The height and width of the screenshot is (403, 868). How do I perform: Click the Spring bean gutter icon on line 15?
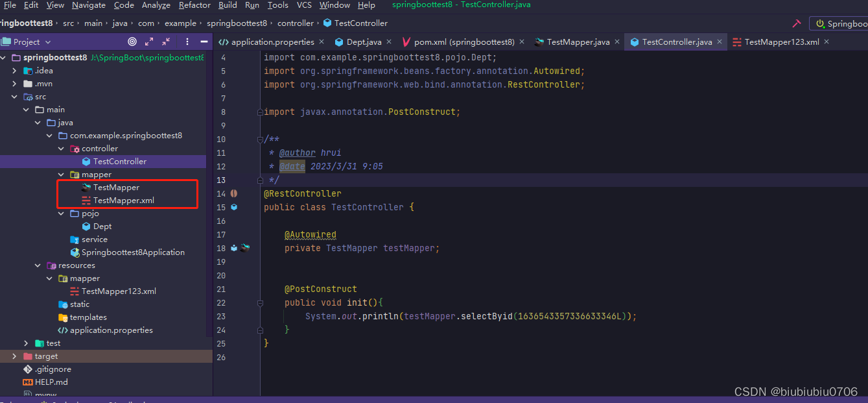pos(233,207)
